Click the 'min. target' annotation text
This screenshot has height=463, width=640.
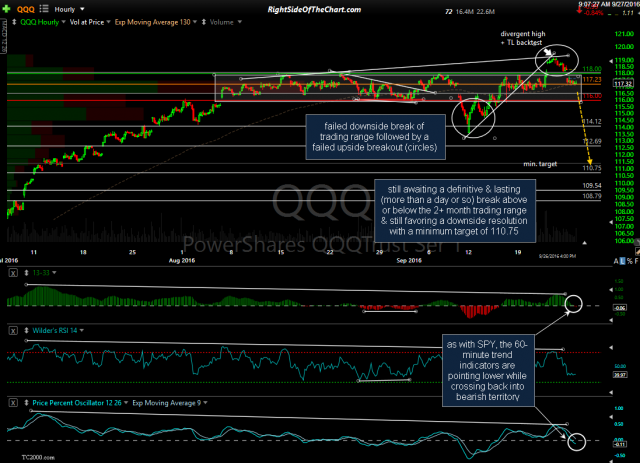pyautogui.click(x=540, y=164)
